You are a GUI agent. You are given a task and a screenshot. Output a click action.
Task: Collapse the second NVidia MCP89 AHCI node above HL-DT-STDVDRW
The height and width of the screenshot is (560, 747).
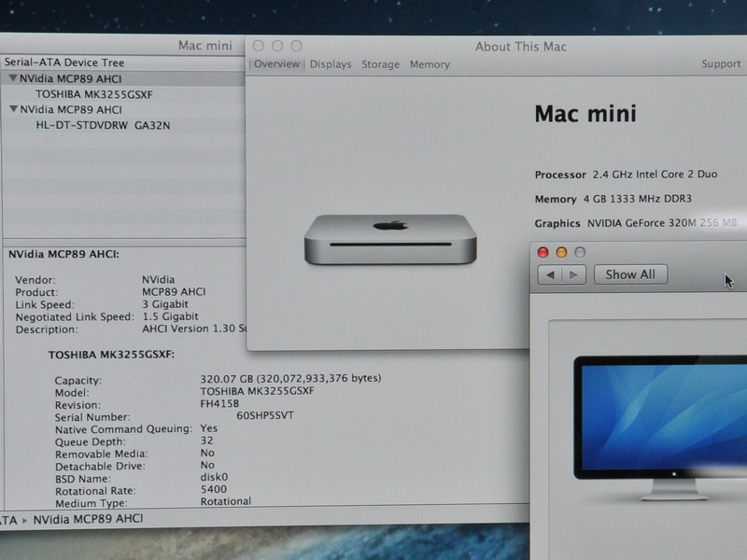coord(13,109)
